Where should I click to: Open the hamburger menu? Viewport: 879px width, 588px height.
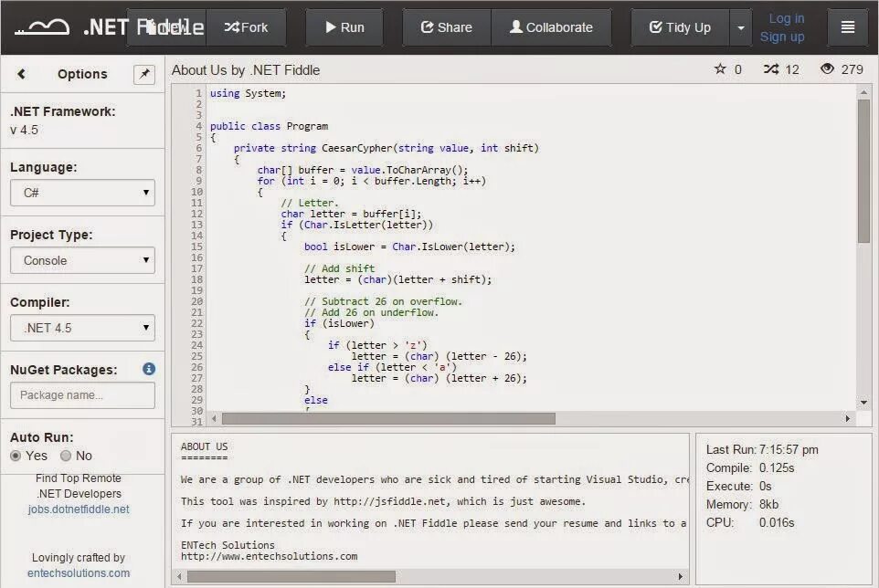pos(848,27)
